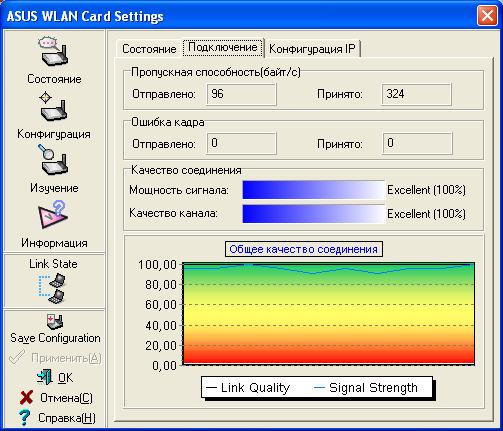Open the Изучение survey icon
Image resolution: width=503 pixels, height=431 pixels.
53,160
